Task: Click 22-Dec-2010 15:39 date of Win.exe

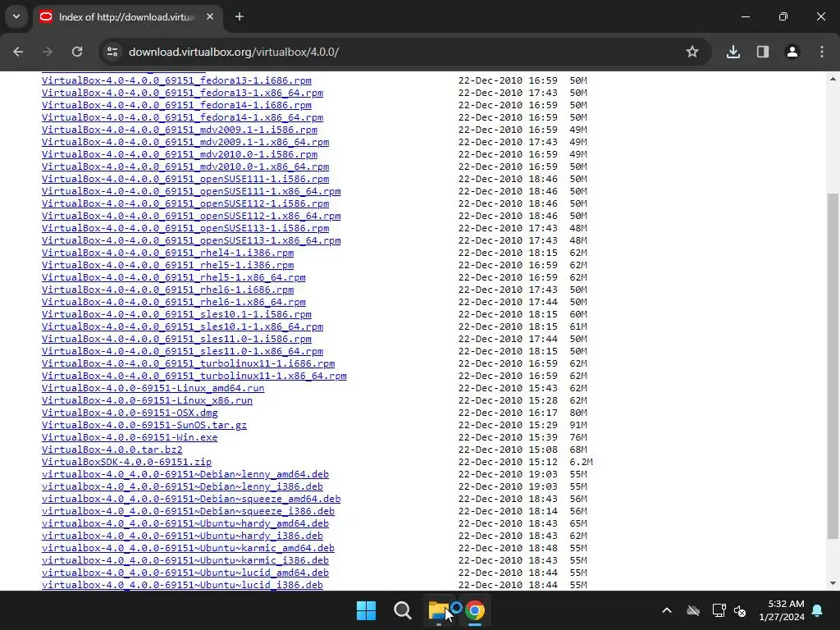Action: click(508, 437)
